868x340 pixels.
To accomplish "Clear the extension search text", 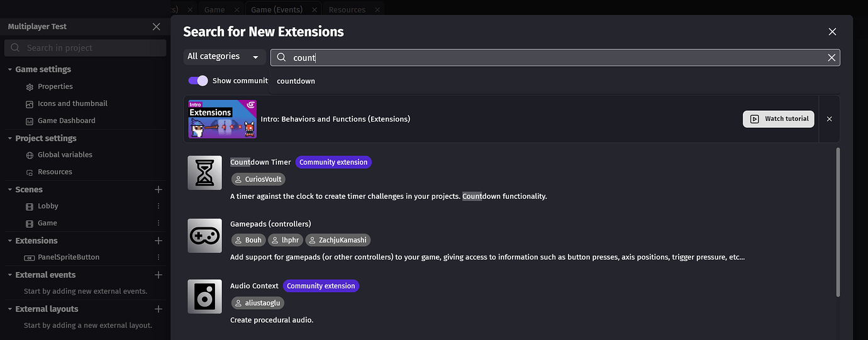I will click(x=832, y=57).
